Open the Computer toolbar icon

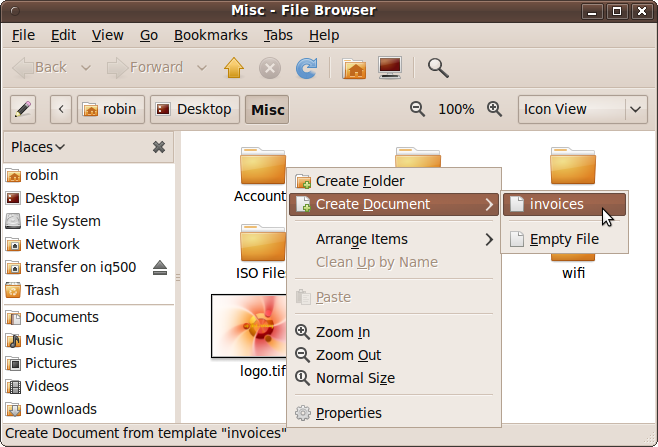[x=390, y=68]
